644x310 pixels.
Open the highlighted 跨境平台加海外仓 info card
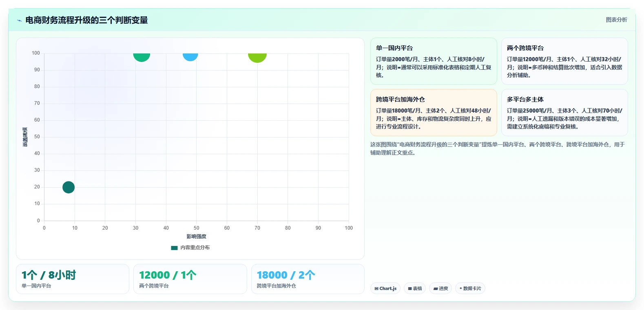point(434,113)
